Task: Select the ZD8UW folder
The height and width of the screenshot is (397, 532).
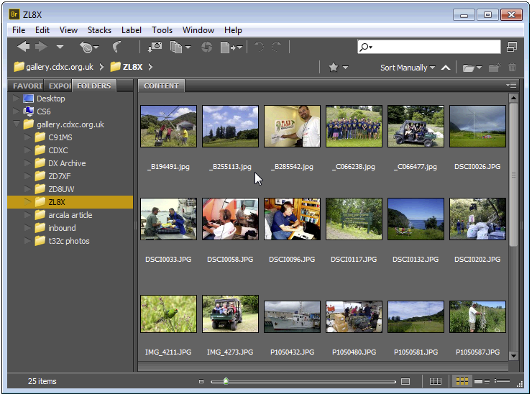Action: [x=61, y=189]
